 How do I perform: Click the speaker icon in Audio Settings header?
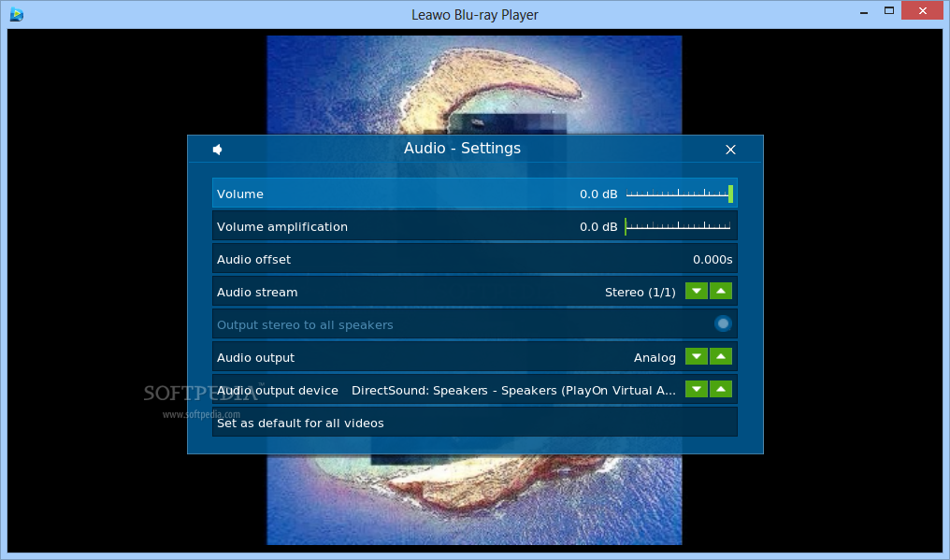click(218, 149)
